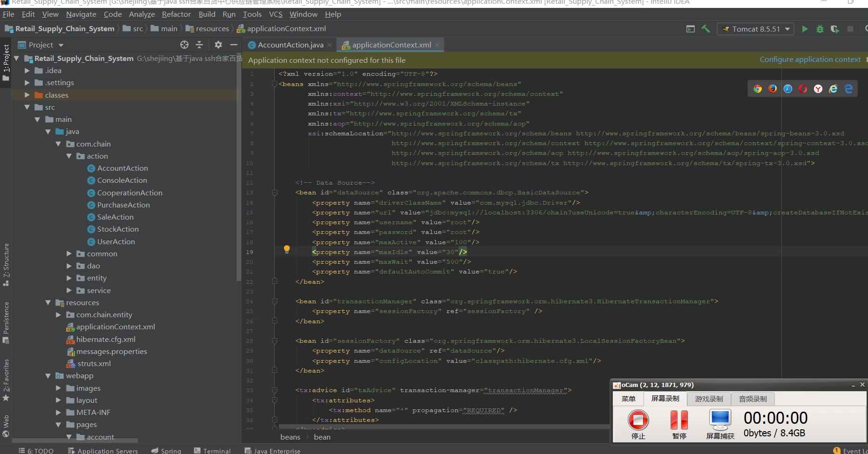Click the yellow intention lightbulb on line 19
Screen dimensions: 868x454
click(x=287, y=249)
